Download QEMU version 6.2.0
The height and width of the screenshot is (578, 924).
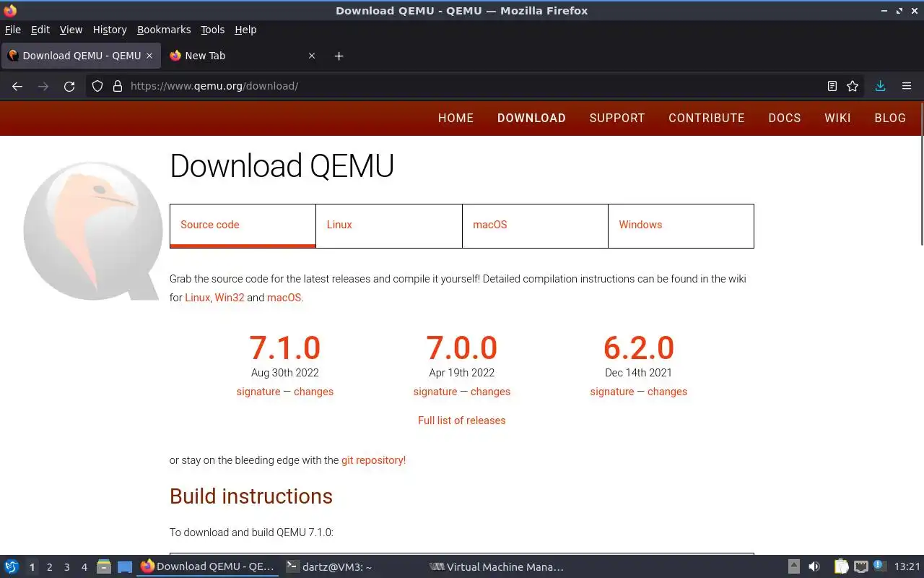pos(639,348)
